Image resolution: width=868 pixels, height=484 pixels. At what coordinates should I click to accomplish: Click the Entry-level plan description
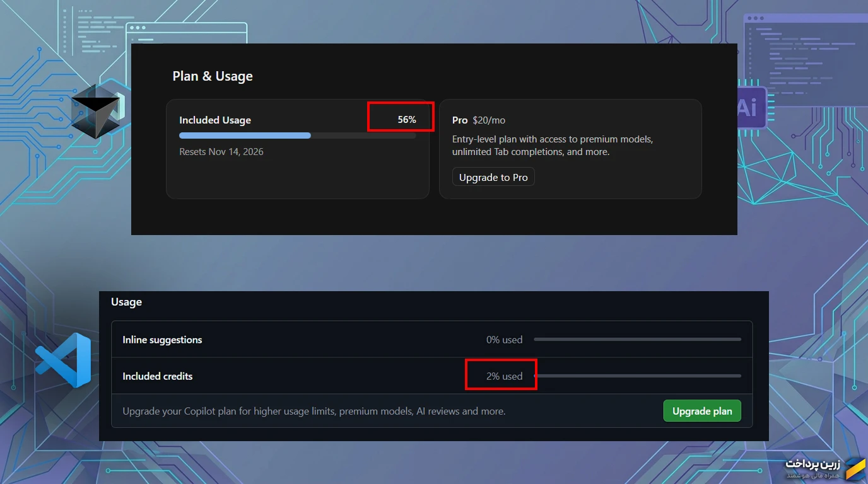pos(553,146)
